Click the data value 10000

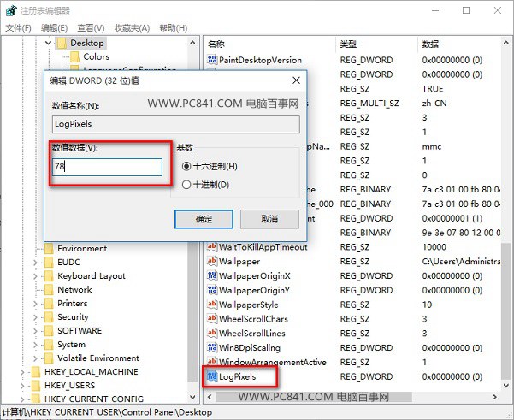click(434, 247)
